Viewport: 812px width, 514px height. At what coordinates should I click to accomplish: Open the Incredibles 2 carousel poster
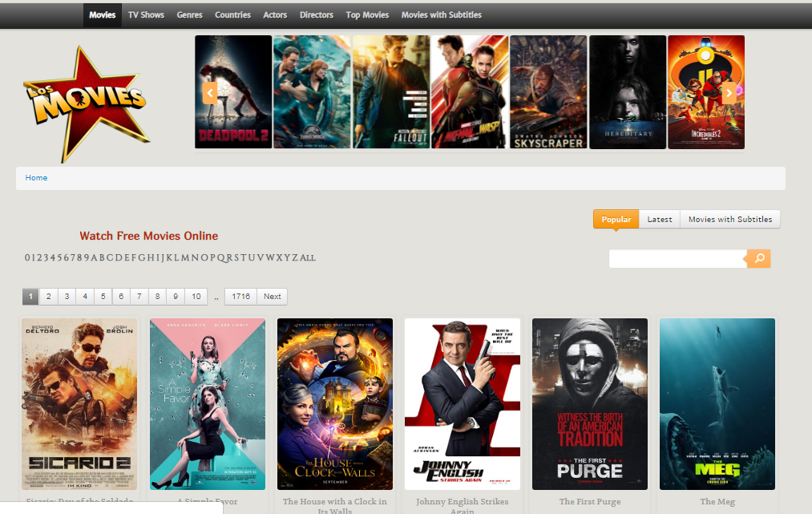point(706,91)
